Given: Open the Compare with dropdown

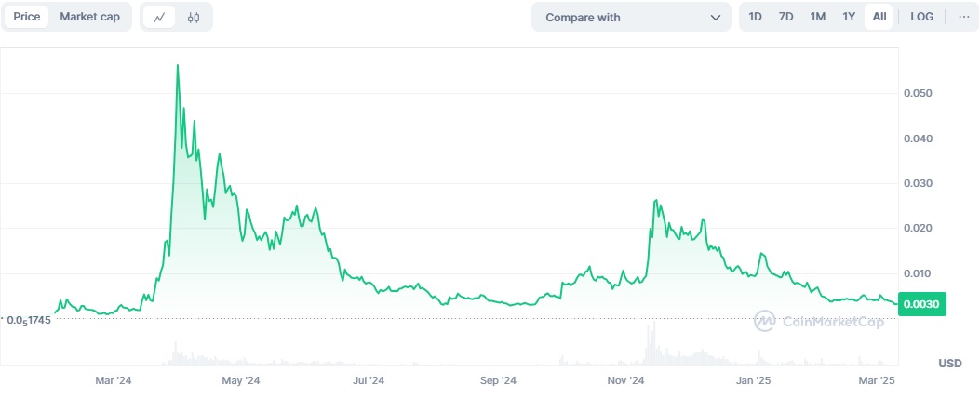Looking at the screenshot, I should 631,18.
